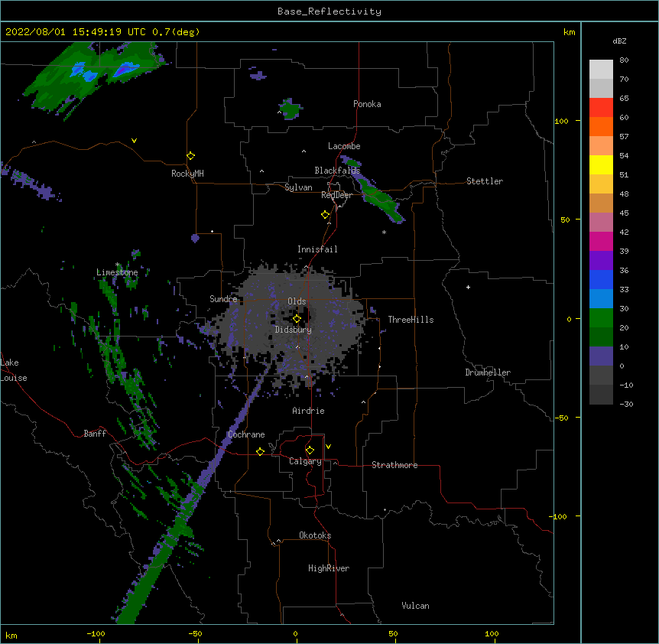The image size is (659, 644).
Task: Pick the white swatch below 80 dBZ
Action: pyautogui.click(x=601, y=69)
